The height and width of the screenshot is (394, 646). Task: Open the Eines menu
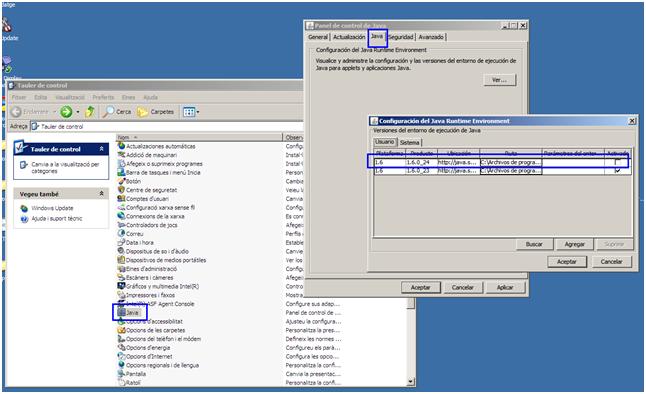coord(128,97)
